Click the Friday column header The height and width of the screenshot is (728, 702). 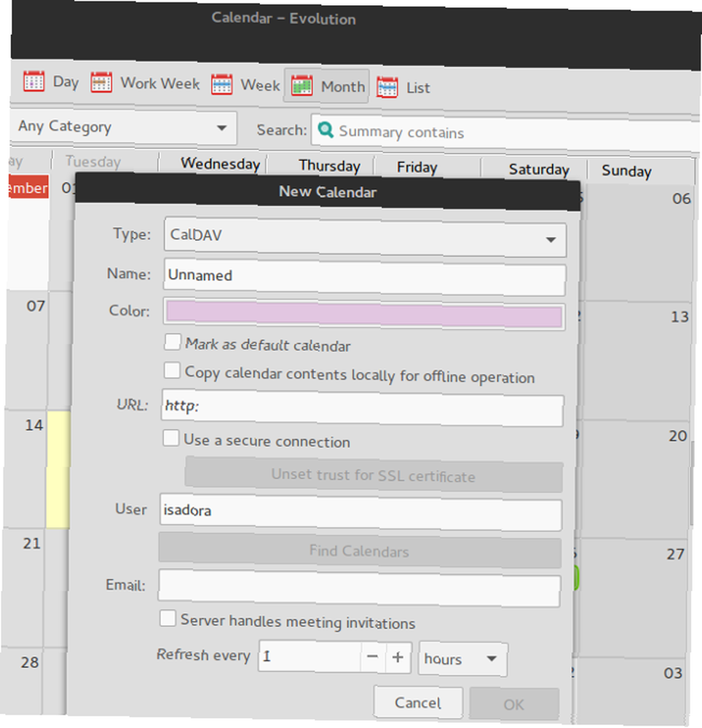coord(417,167)
